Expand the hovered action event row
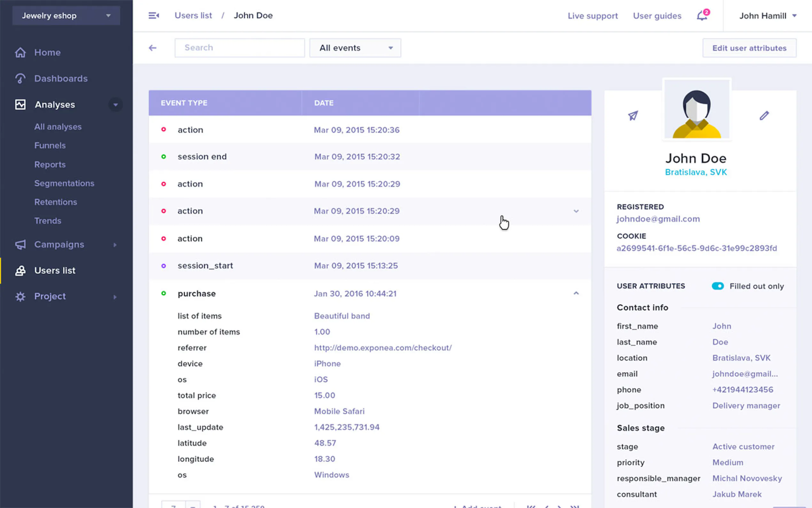This screenshot has height=508, width=812. point(576,211)
